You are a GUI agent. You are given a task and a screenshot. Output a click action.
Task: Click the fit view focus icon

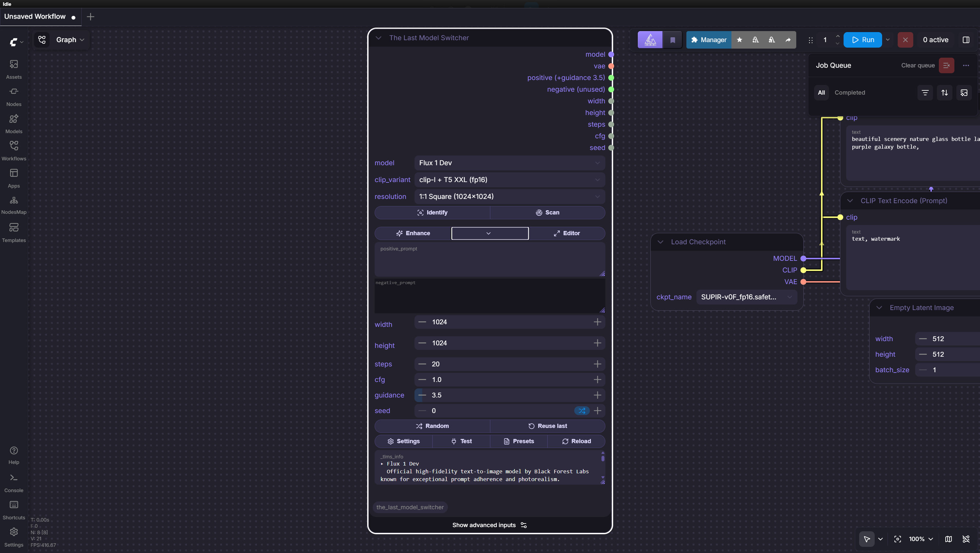click(x=897, y=539)
